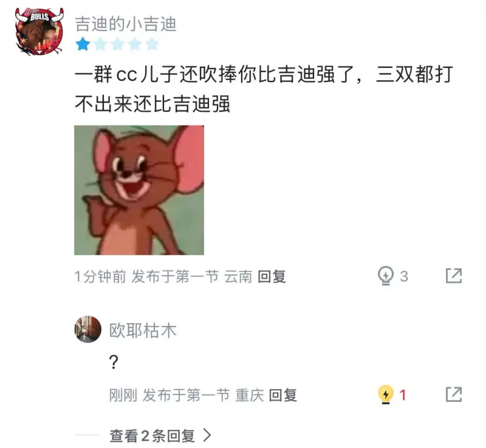
Task: Tap the like count 1 beside yellow bulb
Action: coord(403,395)
